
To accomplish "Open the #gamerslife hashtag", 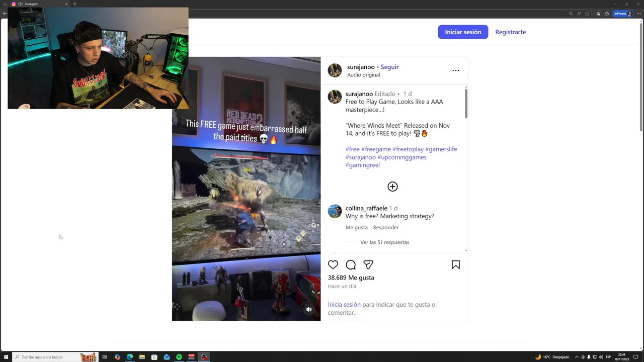I will (x=441, y=149).
